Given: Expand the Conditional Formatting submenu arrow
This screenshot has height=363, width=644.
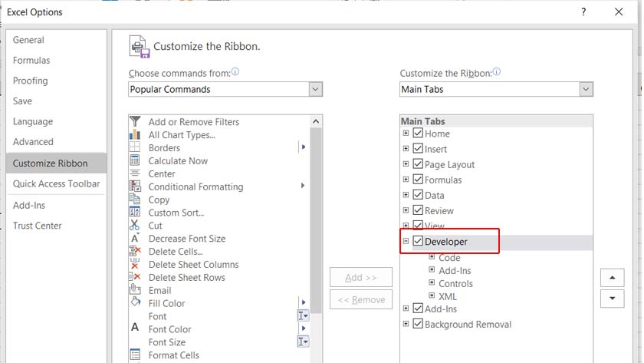Looking at the screenshot, I should (x=303, y=186).
